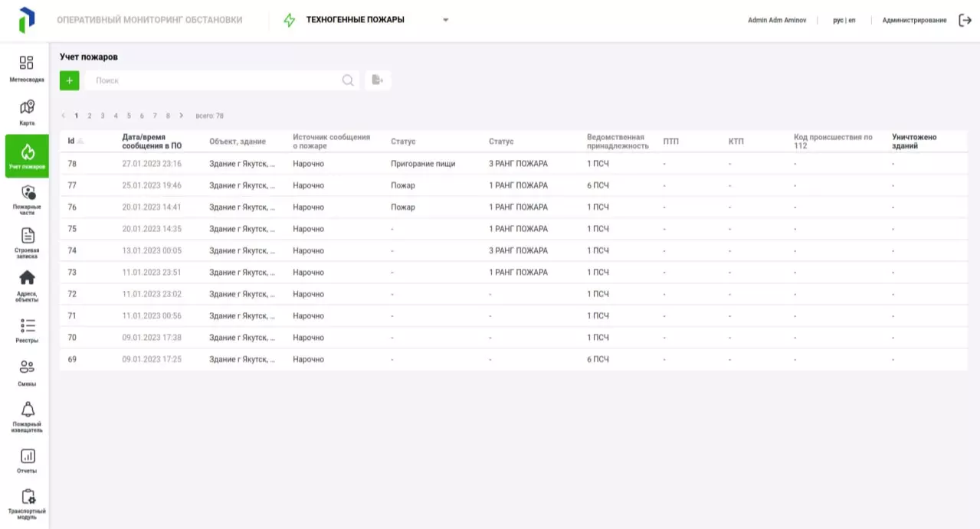Click Источник сообщения о пожаре header
980x529 pixels.
click(x=331, y=141)
